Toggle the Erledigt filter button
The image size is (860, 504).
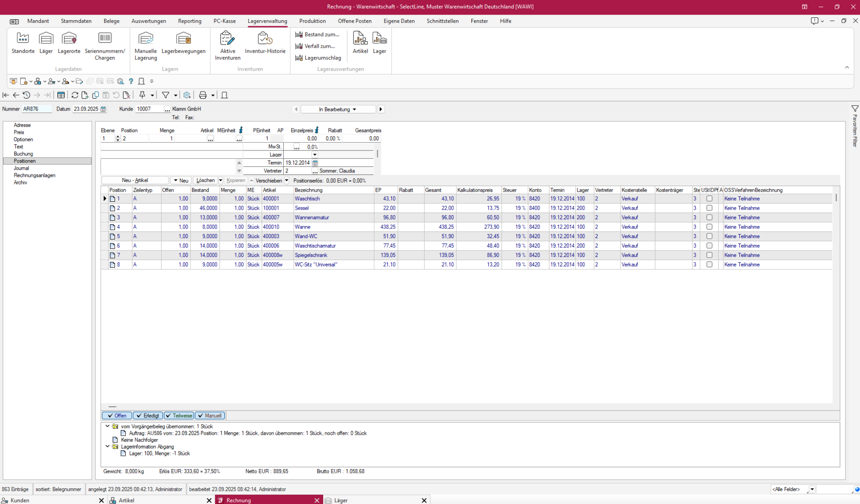click(x=148, y=415)
